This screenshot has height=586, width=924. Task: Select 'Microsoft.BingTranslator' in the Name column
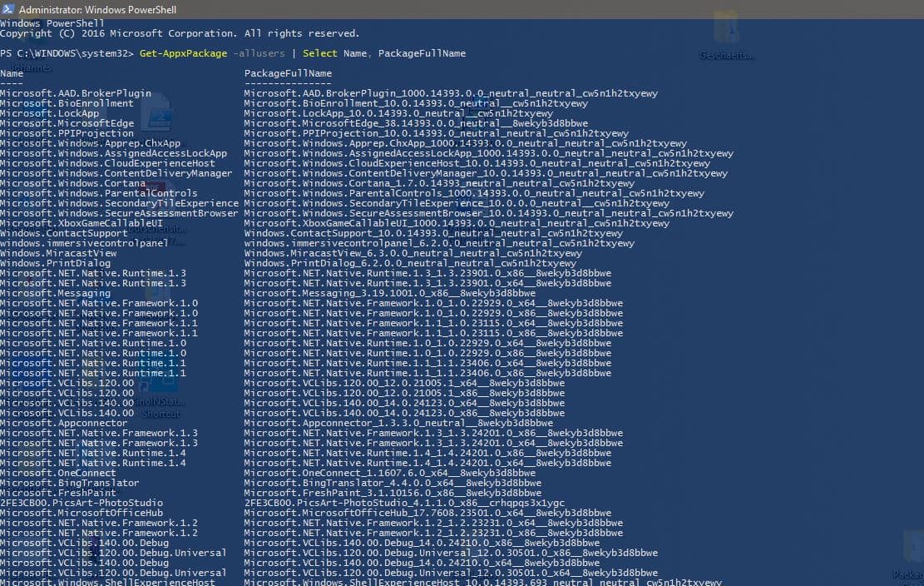click(70, 483)
